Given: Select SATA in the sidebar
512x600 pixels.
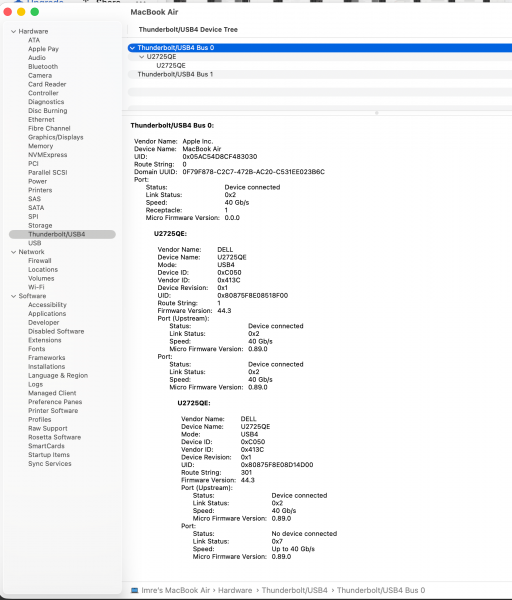Looking at the screenshot, I should click(x=36, y=208).
